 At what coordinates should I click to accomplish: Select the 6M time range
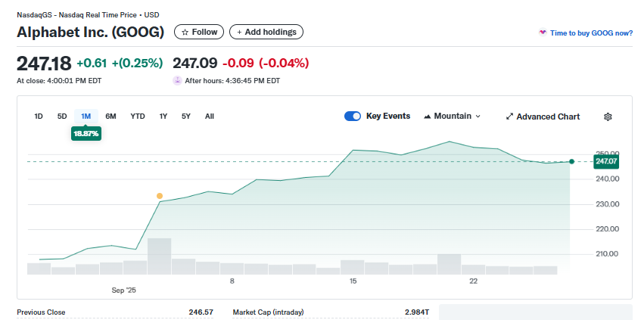[x=111, y=117]
